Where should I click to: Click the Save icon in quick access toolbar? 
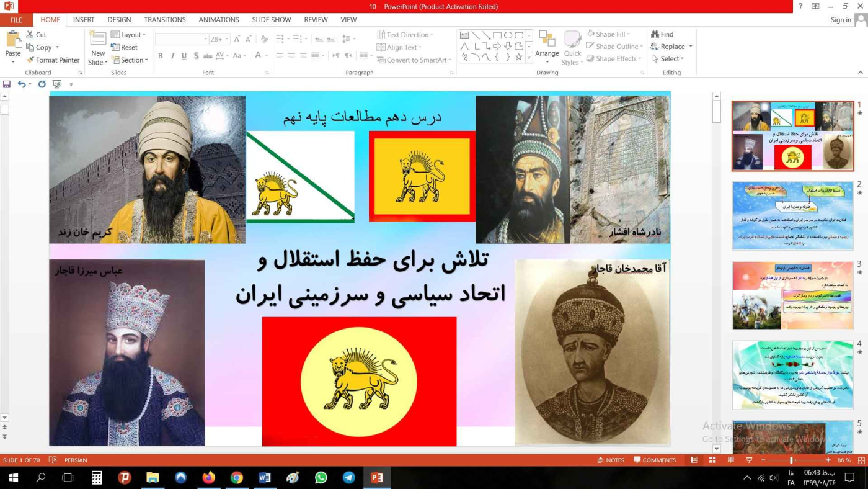[7, 84]
